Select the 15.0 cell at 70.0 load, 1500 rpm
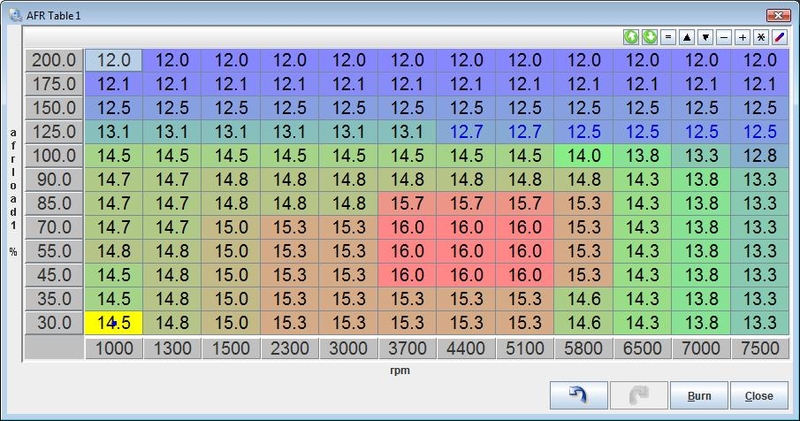 tap(231, 227)
